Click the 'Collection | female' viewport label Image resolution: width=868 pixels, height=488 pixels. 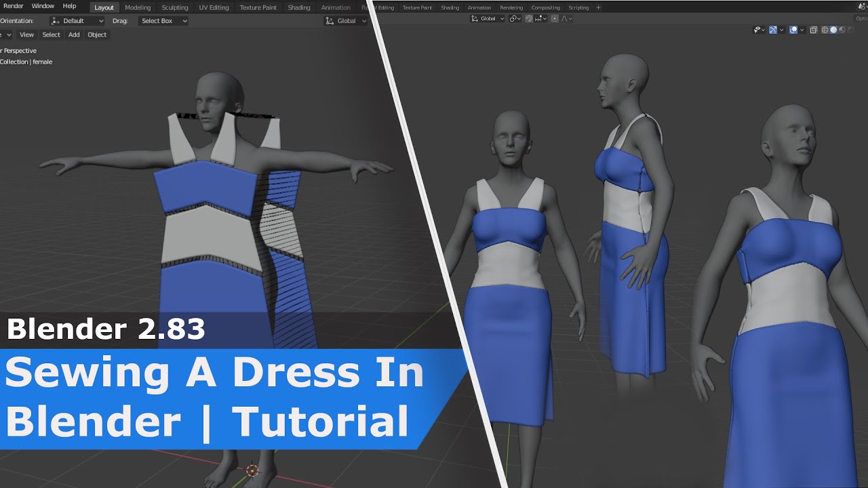[26, 62]
